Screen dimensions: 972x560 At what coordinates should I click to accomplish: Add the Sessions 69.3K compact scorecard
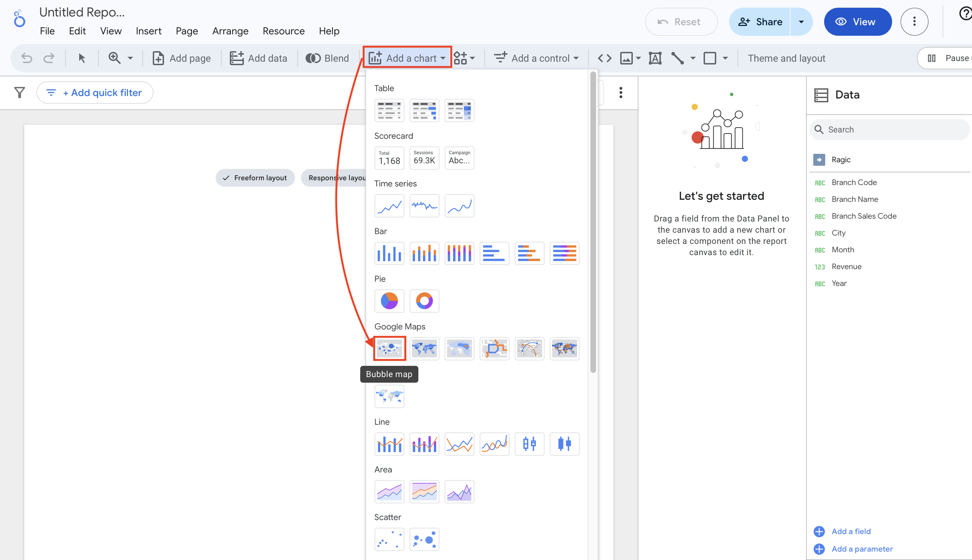[x=424, y=158]
